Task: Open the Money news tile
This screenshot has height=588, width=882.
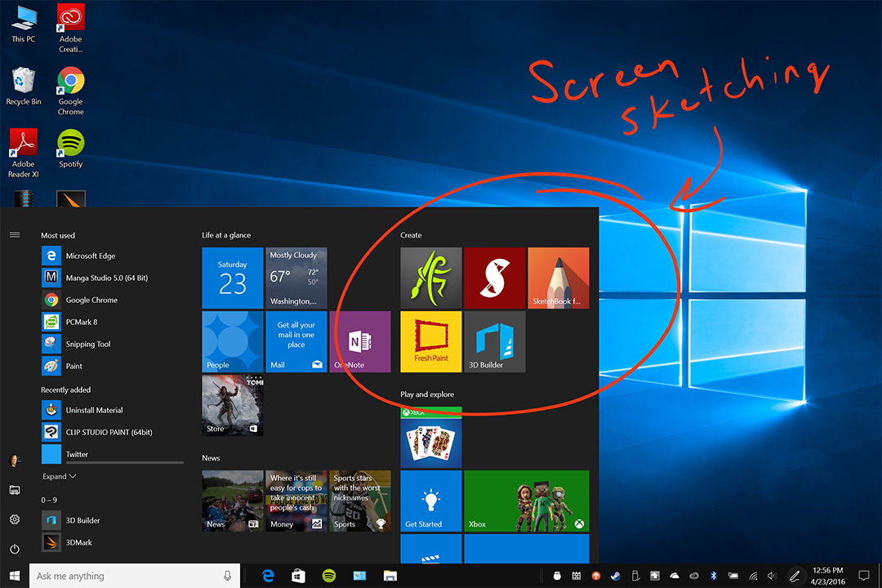Action: coord(296,501)
